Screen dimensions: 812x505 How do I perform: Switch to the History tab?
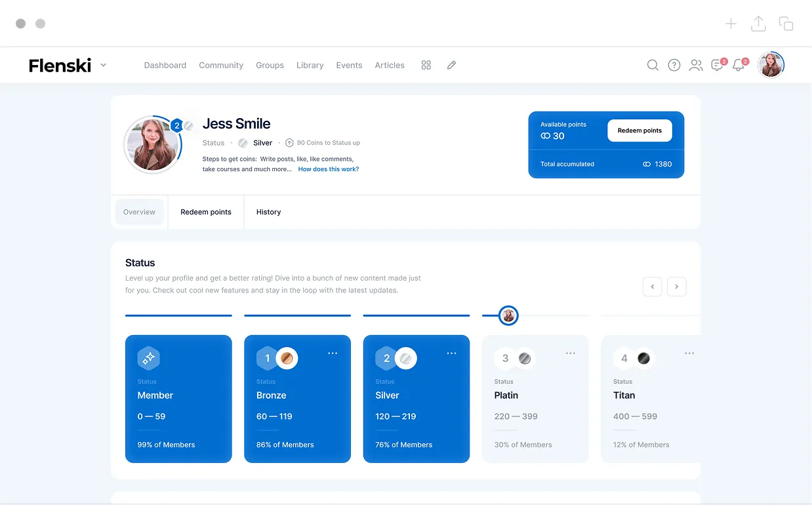(268, 212)
